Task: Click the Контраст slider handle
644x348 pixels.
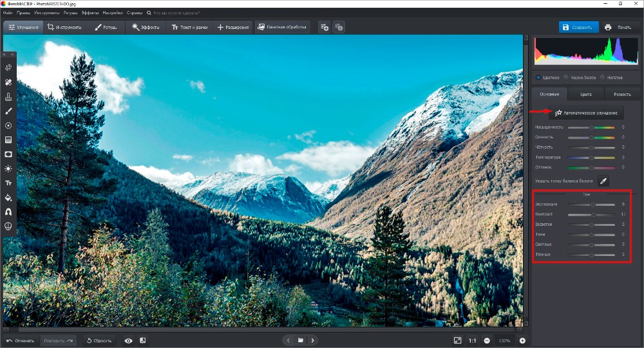Action: tap(594, 215)
